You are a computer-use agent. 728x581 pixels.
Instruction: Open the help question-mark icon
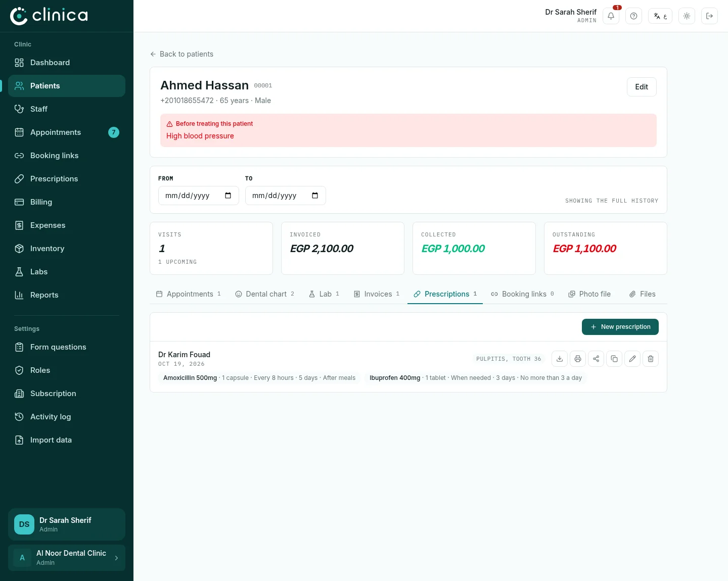coord(633,16)
